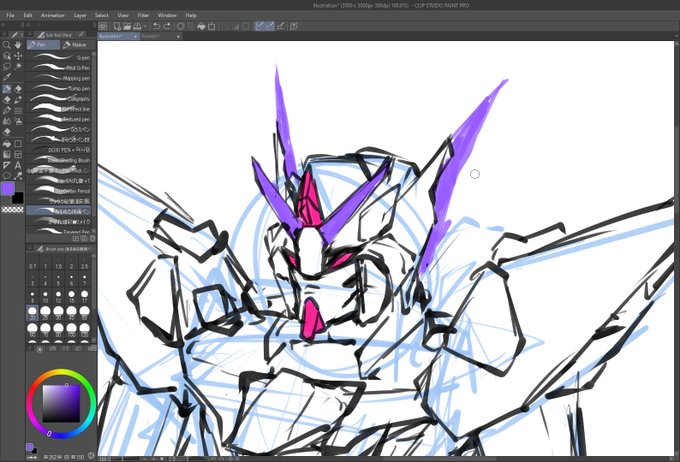This screenshot has height=462, width=680.
Task: Select the Ruler triangle tool
Action: click(x=7, y=165)
